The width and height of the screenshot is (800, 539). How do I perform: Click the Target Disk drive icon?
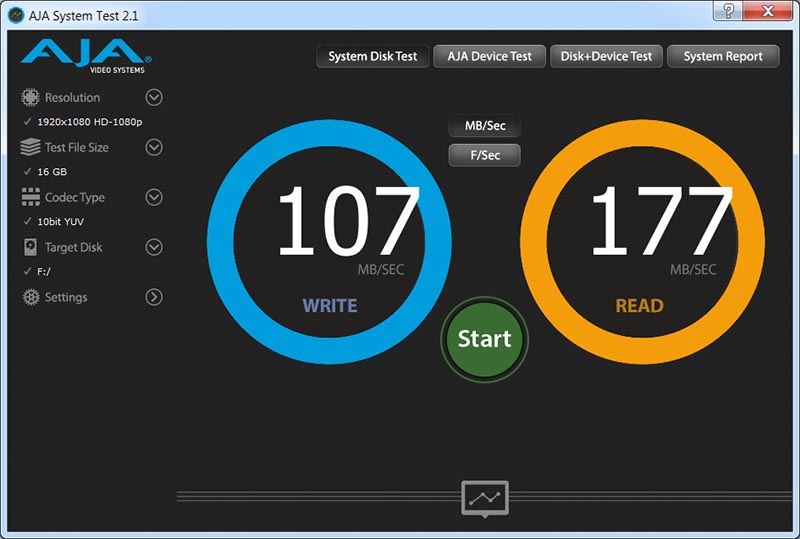click(30, 247)
